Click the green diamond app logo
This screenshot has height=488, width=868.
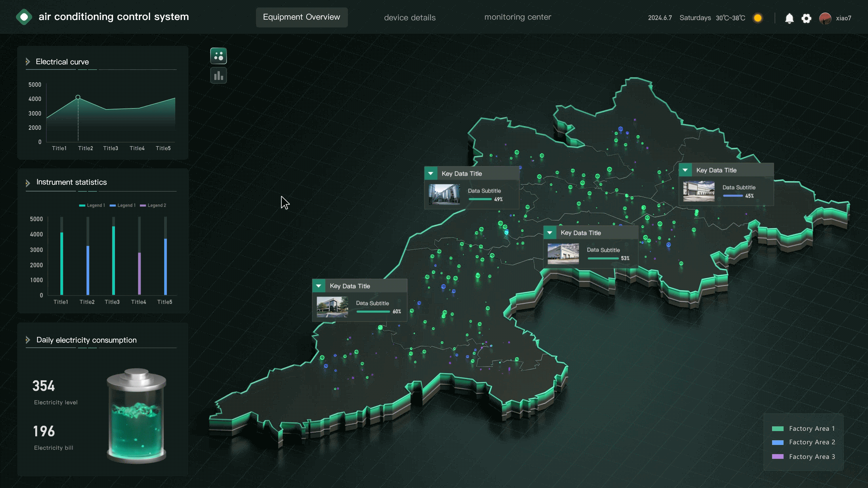(24, 17)
